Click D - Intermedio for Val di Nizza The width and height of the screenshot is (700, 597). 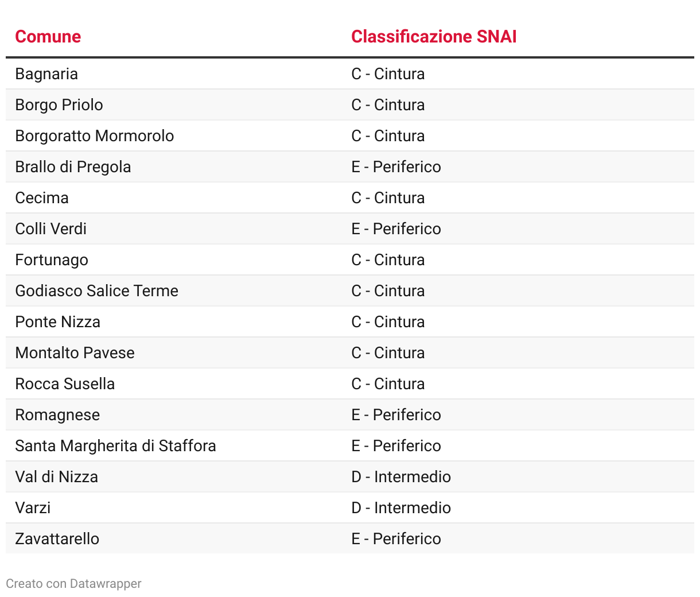coord(401,476)
